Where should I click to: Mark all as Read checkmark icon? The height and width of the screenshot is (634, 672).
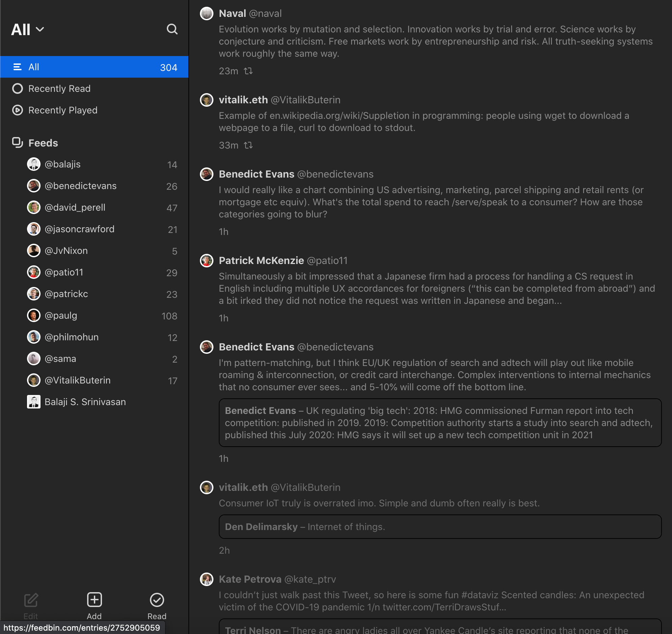157,600
